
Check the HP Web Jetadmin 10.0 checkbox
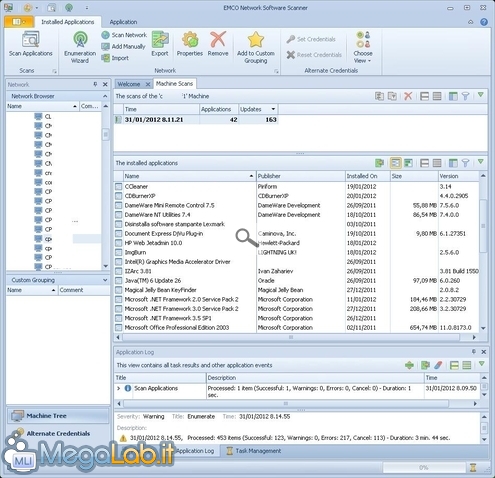[119, 243]
